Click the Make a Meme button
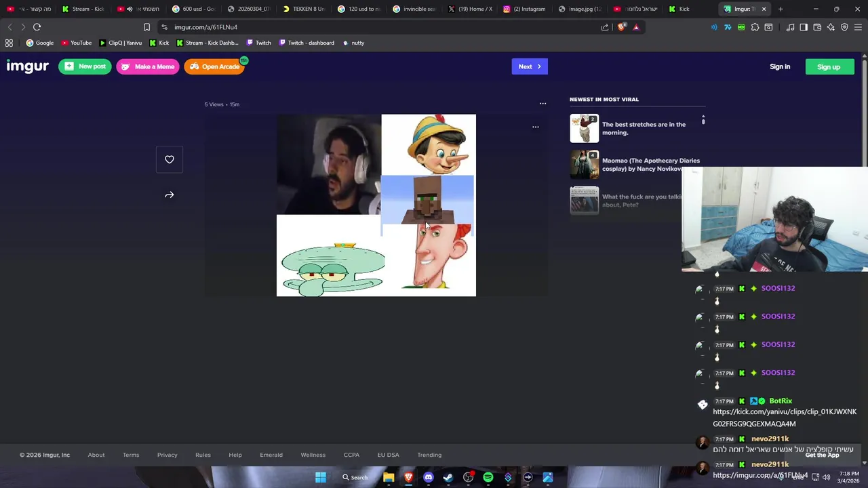 click(147, 66)
